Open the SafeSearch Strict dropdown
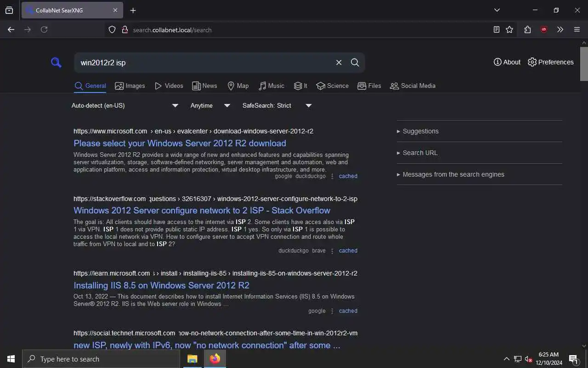588x368 pixels. click(277, 105)
